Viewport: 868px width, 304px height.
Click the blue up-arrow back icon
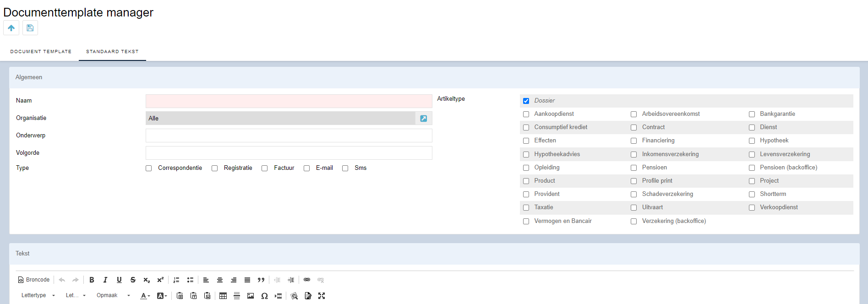pyautogui.click(x=11, y=28)
